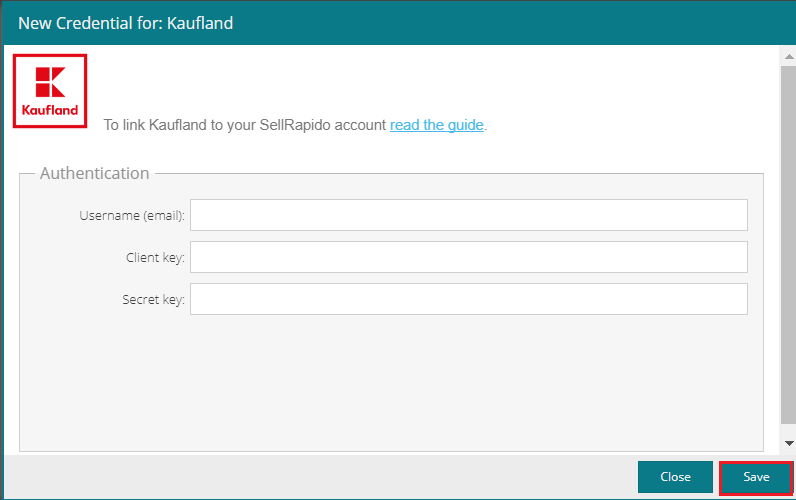Viewport: 796px width, 500px height.
Task: Focus the Client key input field
Action: click(x=469, y=257)
